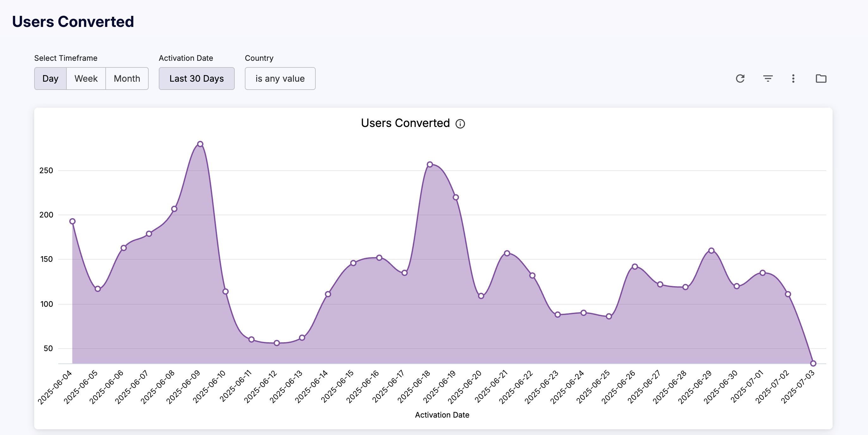Click the peak data point on 2025-06-09
Screen dimensions: 868x435
[x=200, y=144]
